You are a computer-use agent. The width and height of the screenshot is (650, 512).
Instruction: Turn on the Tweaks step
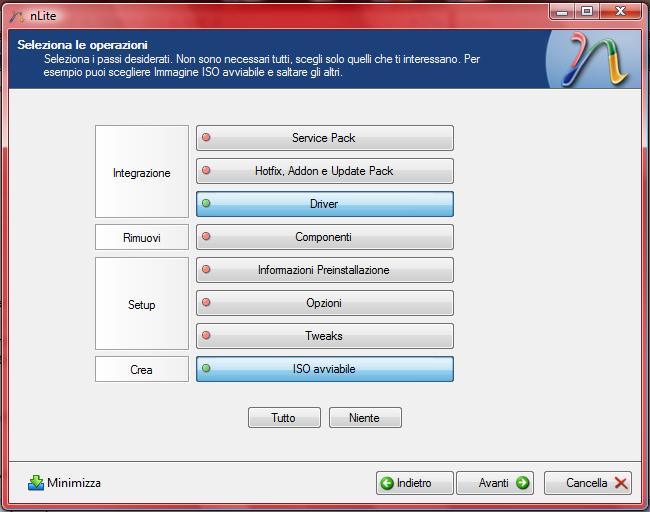click(x=325, y=336)
